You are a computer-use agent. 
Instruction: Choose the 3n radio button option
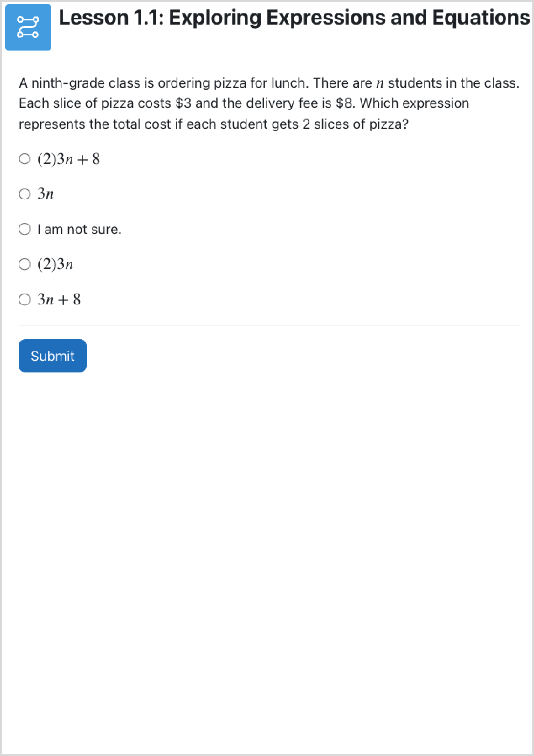[x=25, y=194]
